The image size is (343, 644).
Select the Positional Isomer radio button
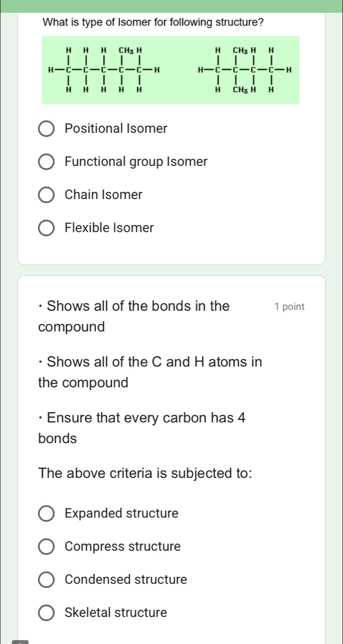pyautogui.click(x=47, y=129)
